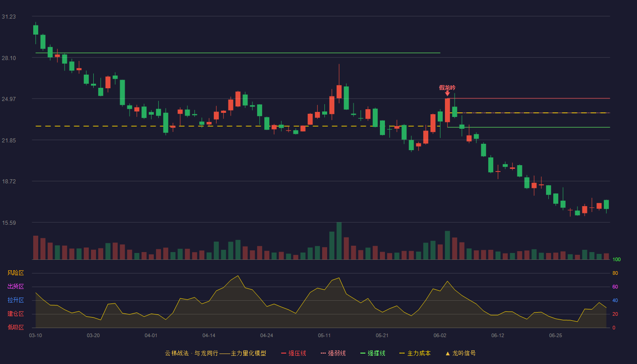Image resolution: width=637 pixels, height=364 pixels.
Task: Click the 28.10 price axis label
Action: 9,58
